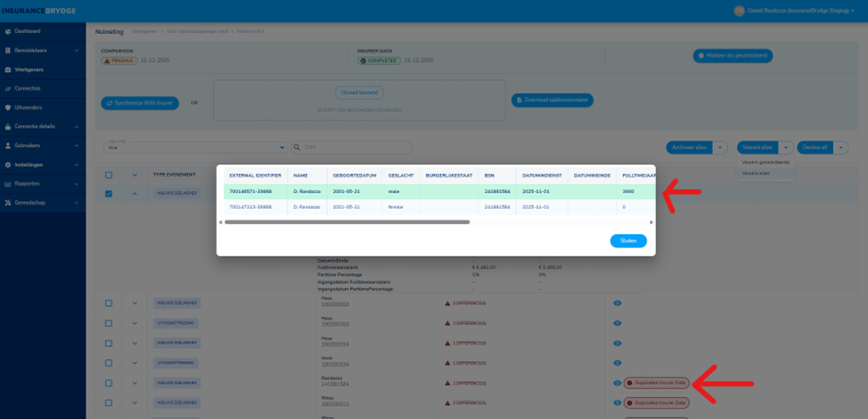Close the dialog with Sluiten button
Screen dimensions: 868x419
point(628,241)
